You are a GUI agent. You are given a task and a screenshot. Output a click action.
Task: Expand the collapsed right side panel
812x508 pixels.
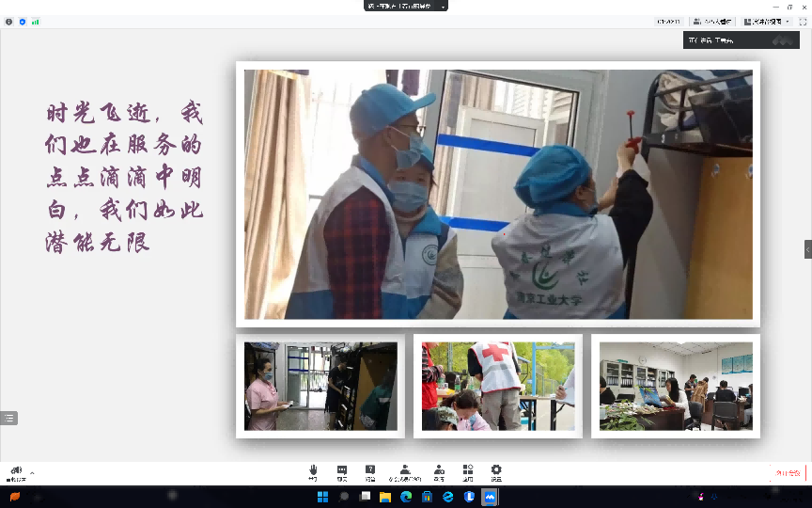click(807, 248)
